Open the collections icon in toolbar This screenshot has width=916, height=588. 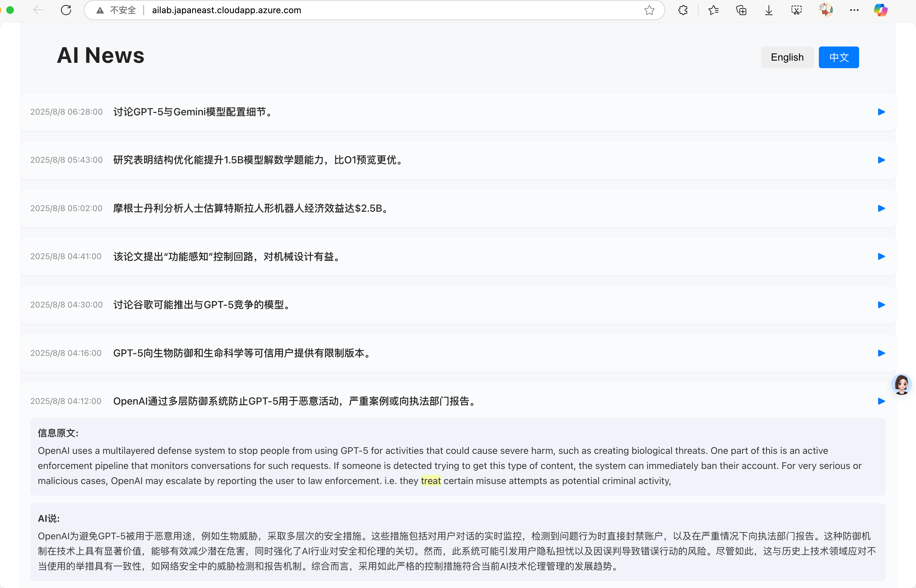[x=741, y=10]
